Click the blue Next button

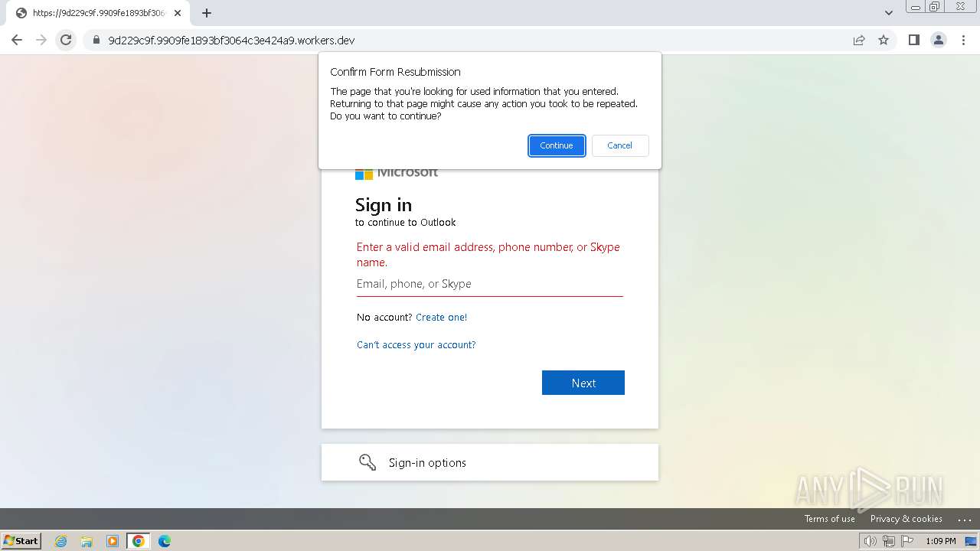[x=583, y=383]
